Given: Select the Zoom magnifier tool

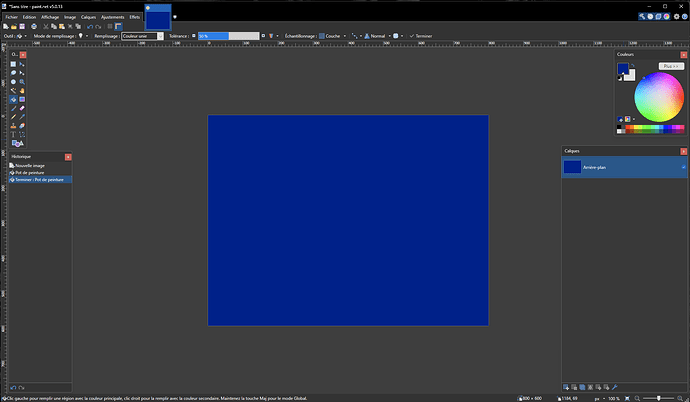Looking at the screenshot, I should pyautogui.click(x=22, y=82).
